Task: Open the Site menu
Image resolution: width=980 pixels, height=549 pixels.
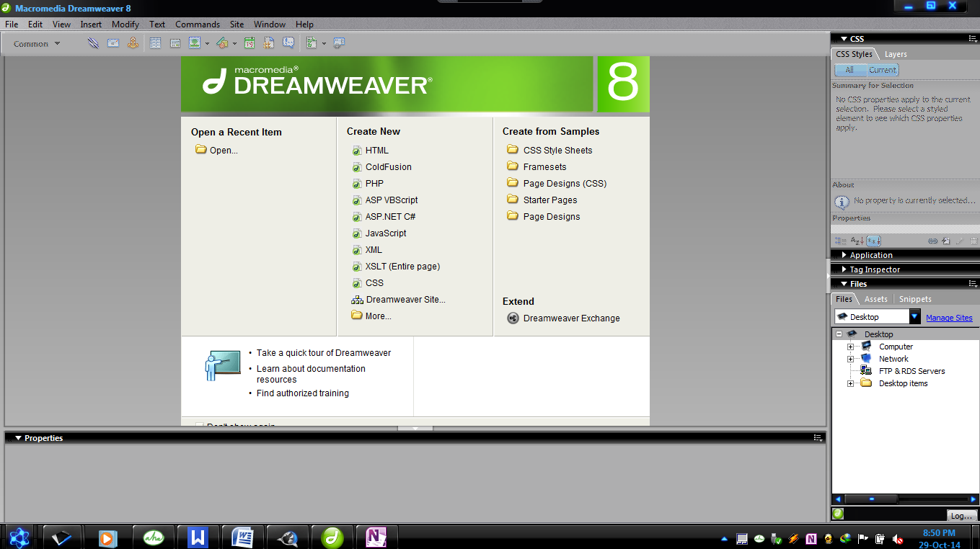Action: click(237, 24)
